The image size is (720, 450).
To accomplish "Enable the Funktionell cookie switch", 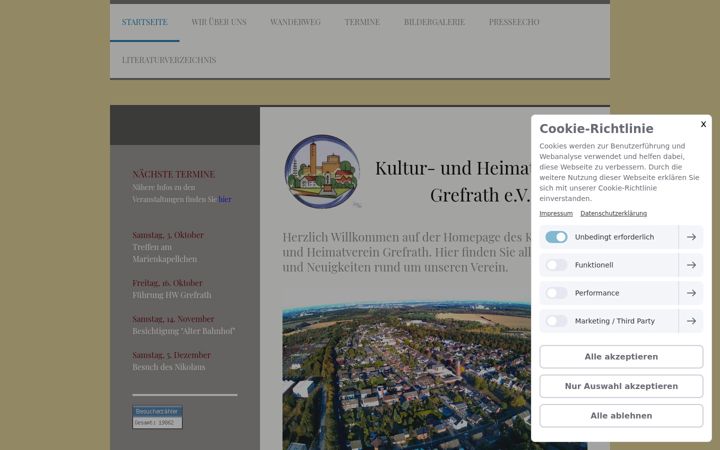I will click(x=556, y=265).
